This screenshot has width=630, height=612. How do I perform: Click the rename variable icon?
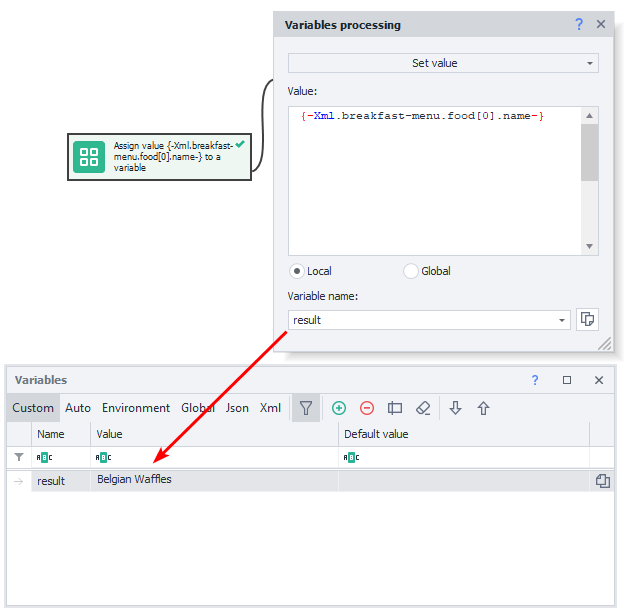(x=395, y=408)
